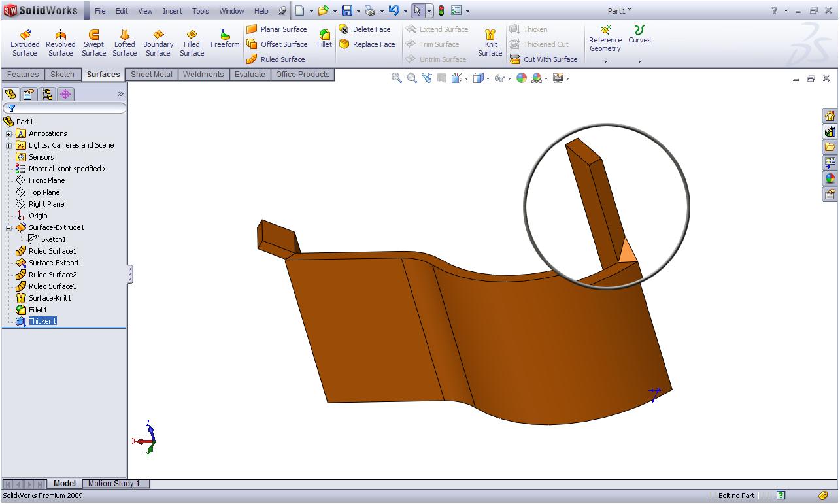Viewport: 840px width, 504px height.
Task: Run Cut With Surface command
Action: [x=544, y=59]
